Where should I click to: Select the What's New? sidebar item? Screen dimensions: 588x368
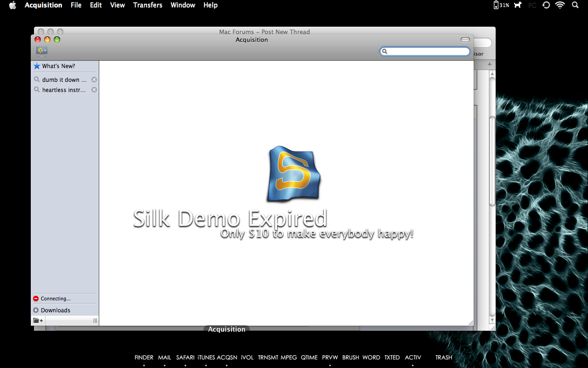(x=65, y=66)
